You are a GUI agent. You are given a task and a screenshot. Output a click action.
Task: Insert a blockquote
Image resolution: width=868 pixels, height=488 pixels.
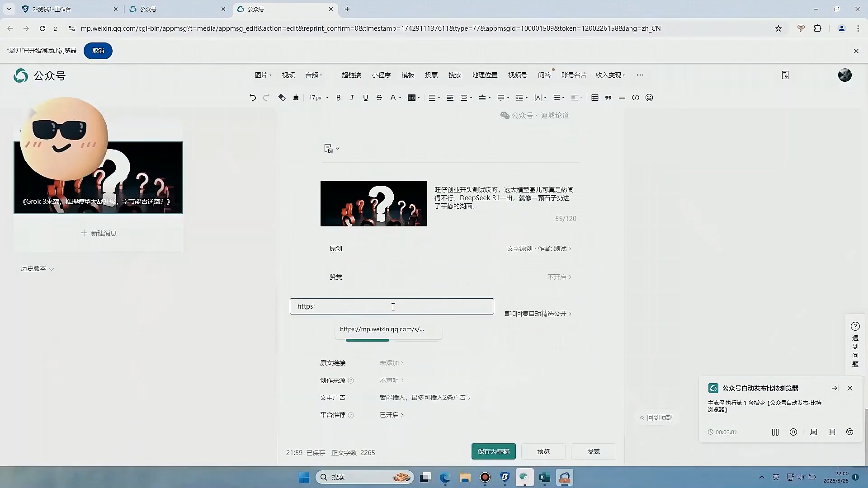pyautogui.click(x=608, y=98)
